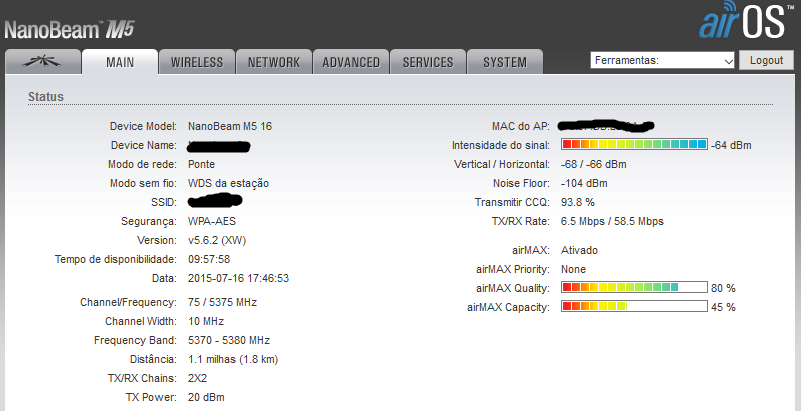Click the 6.5 Mbps / 58.5 Mbps rate

[x=612, y=222]
